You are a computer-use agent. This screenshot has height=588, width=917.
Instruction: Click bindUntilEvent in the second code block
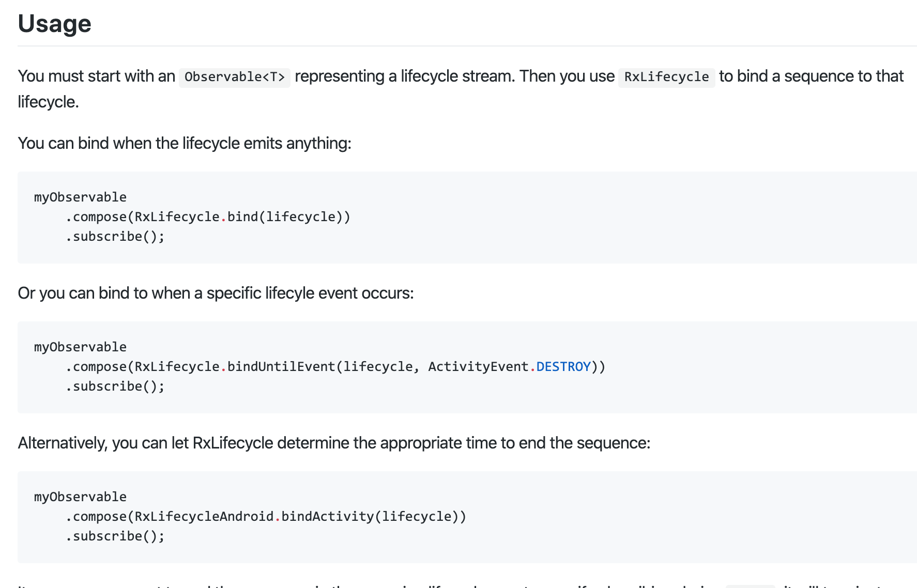[281, 367]
